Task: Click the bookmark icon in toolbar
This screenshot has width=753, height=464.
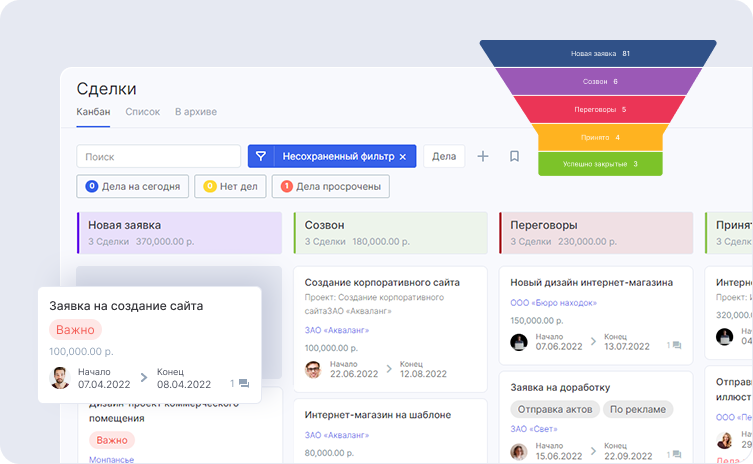Action: (514, 156)
